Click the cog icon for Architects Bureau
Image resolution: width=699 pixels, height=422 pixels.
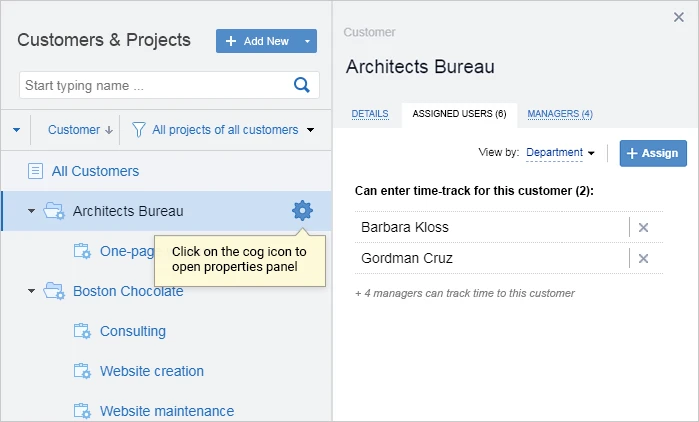(302, 211)
